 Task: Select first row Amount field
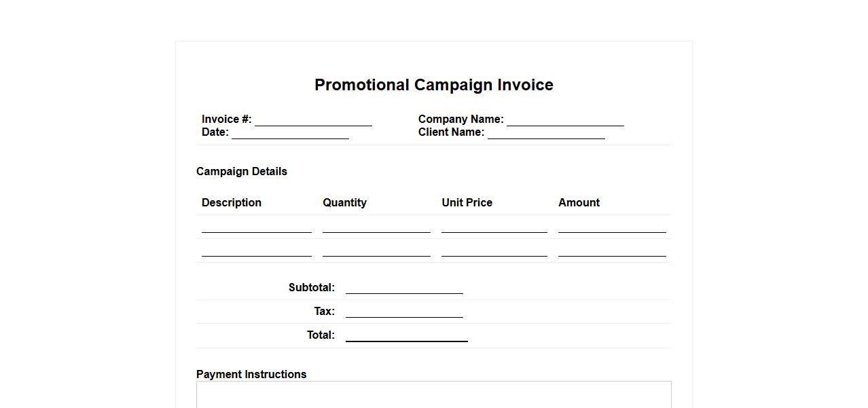click(612, 227)
